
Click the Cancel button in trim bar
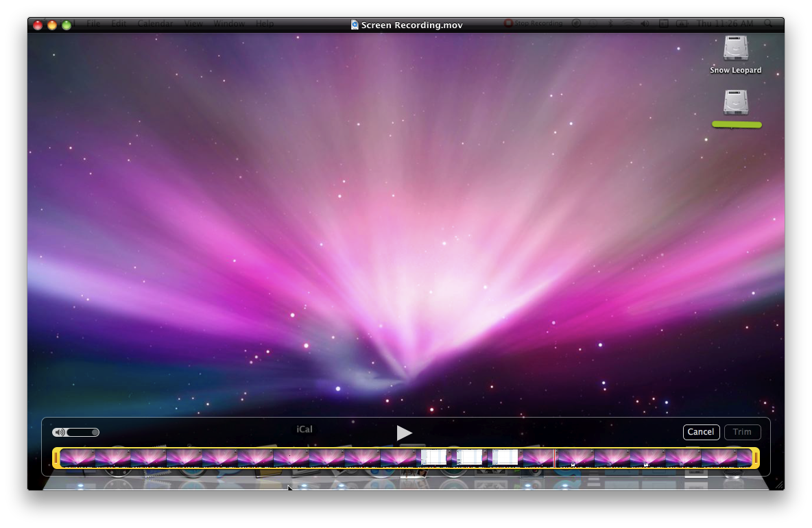tap(701, 432)
